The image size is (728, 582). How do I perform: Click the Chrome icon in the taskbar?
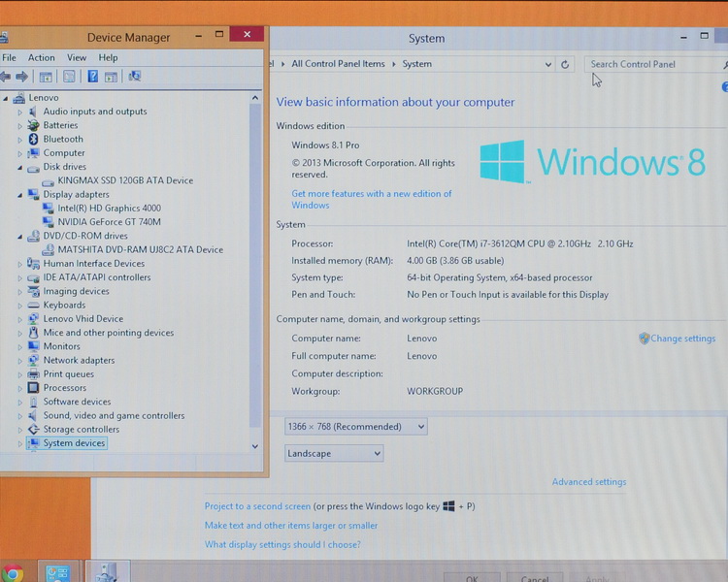pos(12,573)
